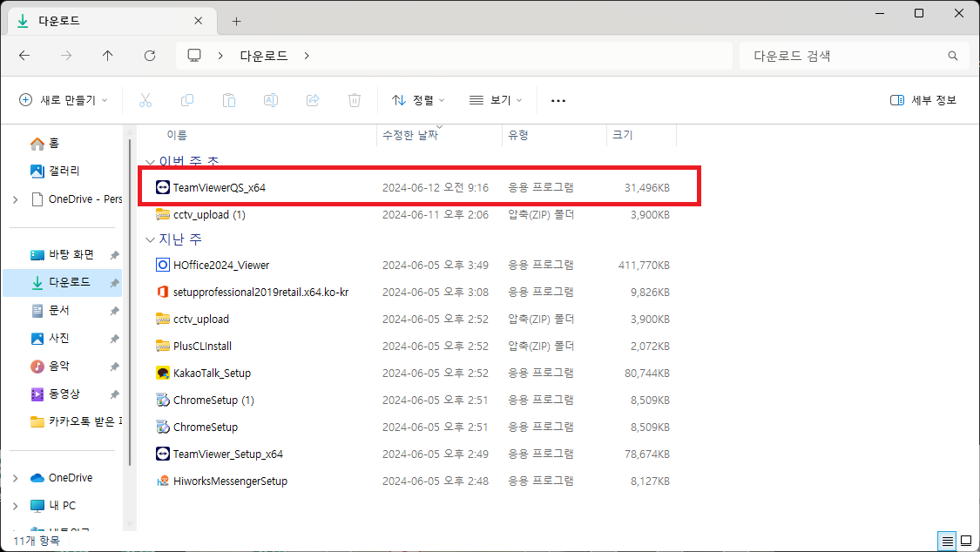980x552 pixels.
Task: Expand the 내 PC tree node
Action: 15,506
